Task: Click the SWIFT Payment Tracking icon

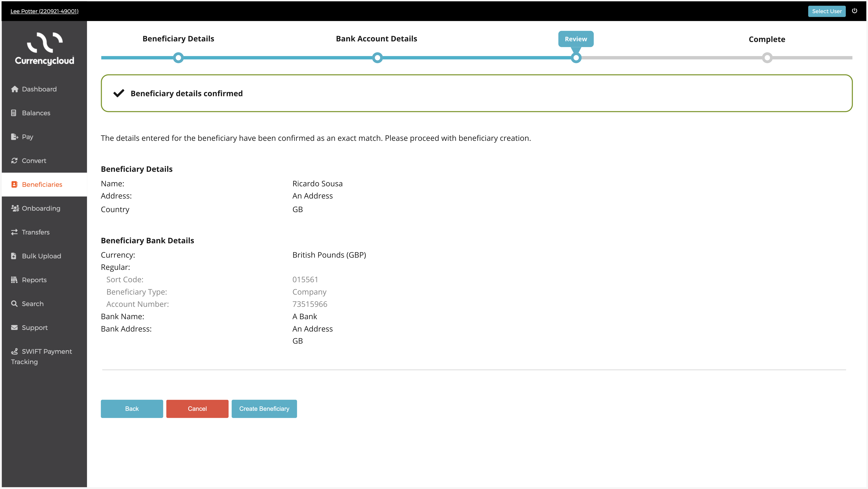Action: (15, 351)
